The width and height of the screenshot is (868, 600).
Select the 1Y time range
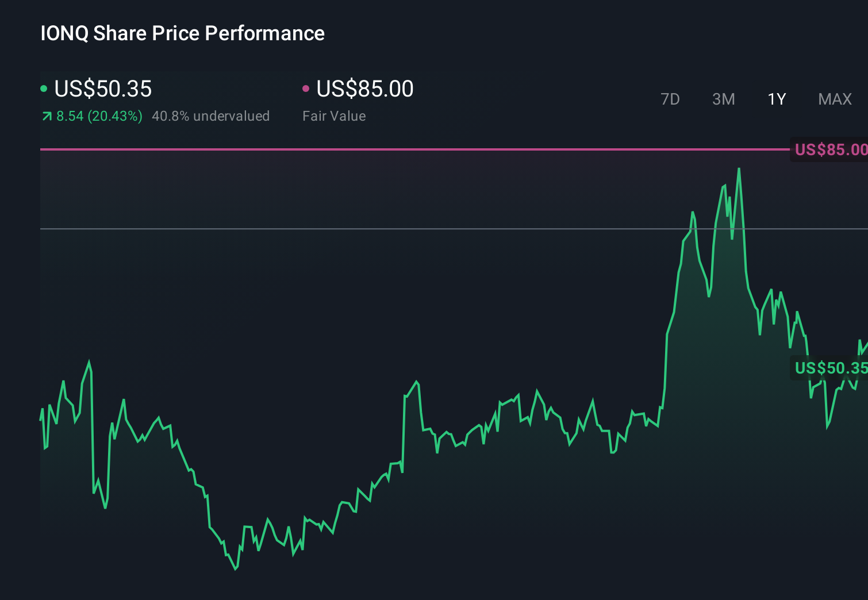tap(776, 99)
